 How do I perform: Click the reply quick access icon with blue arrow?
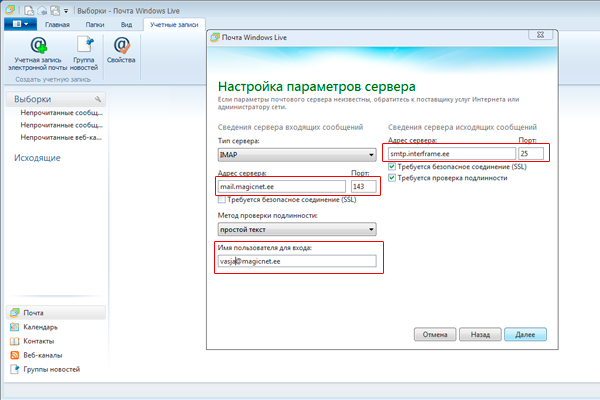42,10
